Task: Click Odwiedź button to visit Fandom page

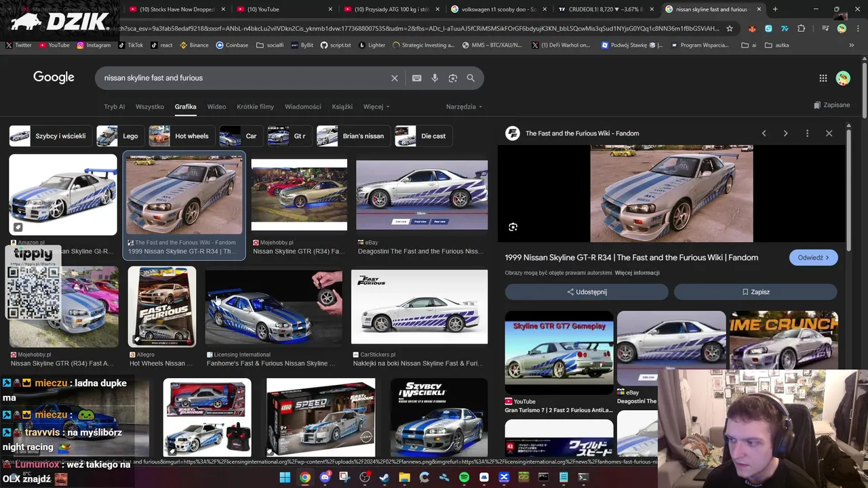Action: [x=813, y=258]
